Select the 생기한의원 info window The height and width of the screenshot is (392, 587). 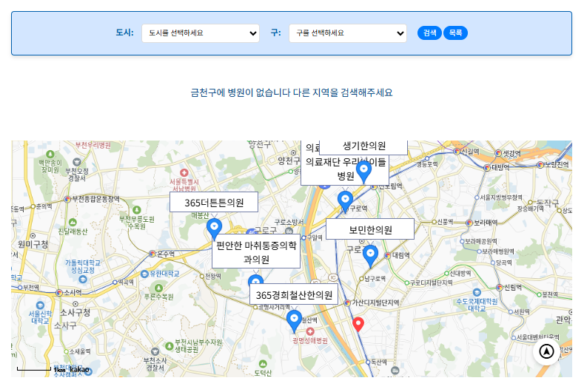click(363, 146)
